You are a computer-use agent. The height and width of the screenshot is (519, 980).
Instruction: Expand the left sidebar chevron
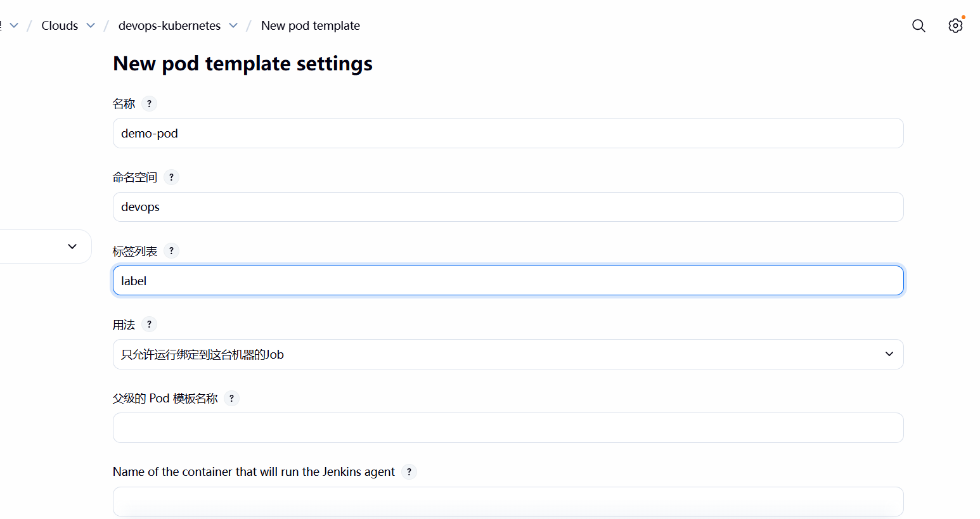(x=72, y=247)
